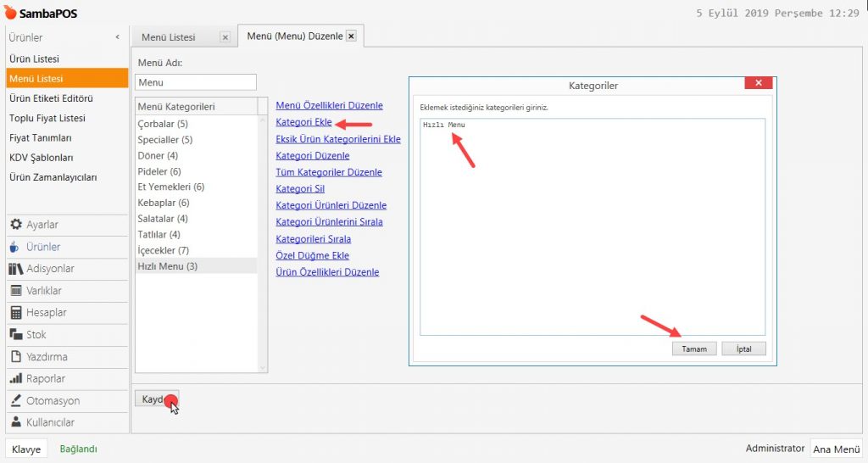Click Raporlar bar chart icon
Image resolution: width=868 pixels, height=463 pixels.
click(15, 379)
